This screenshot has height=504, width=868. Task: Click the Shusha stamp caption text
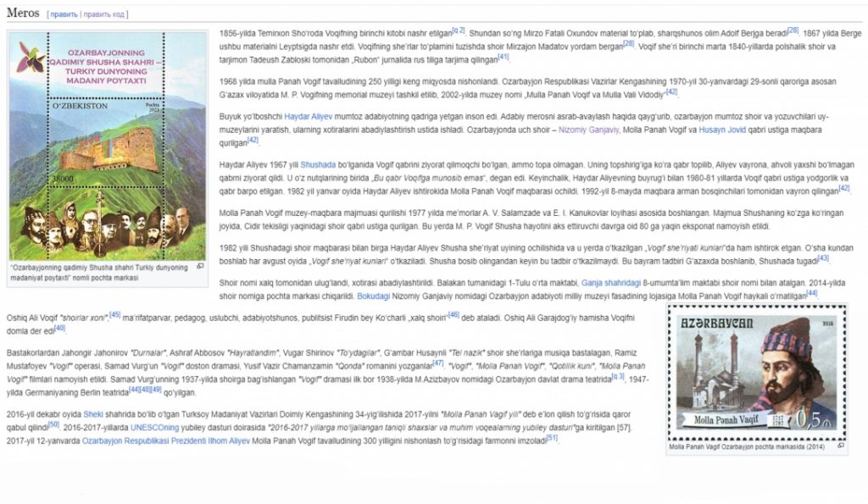pos(99,273)
